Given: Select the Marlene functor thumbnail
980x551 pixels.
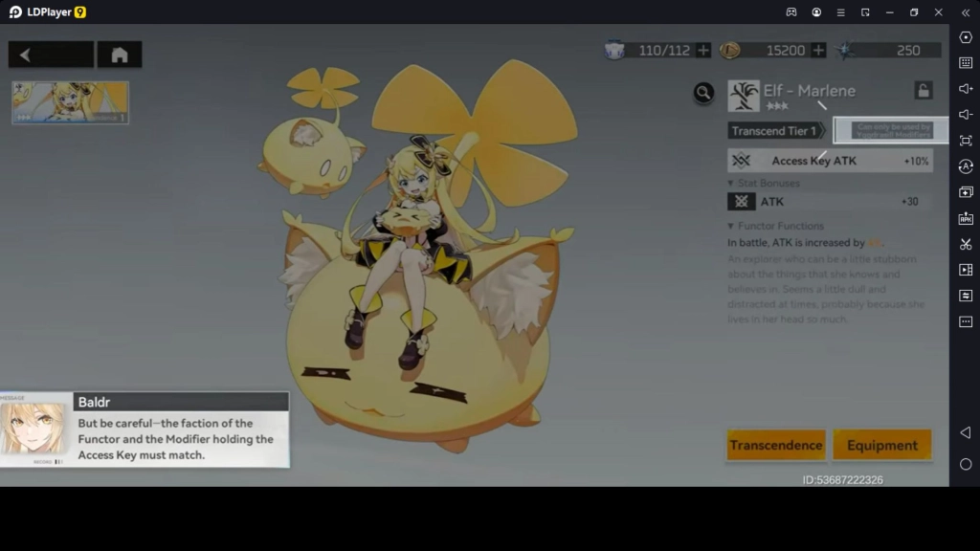Looking at the screenshot, I should [x=70, y=102].
